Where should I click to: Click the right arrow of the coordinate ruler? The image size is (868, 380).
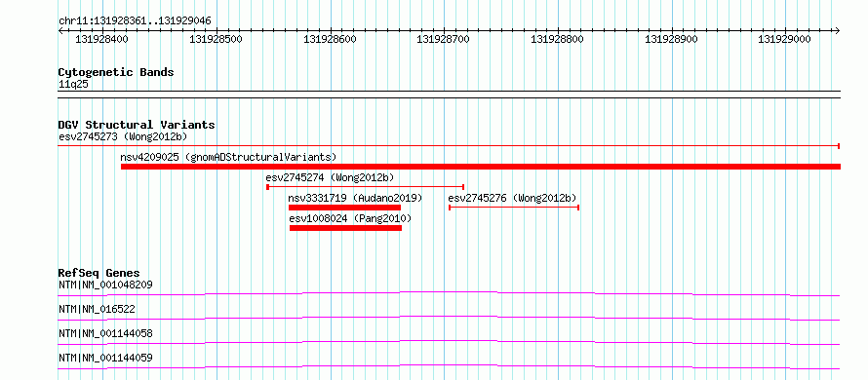[838, 30]
